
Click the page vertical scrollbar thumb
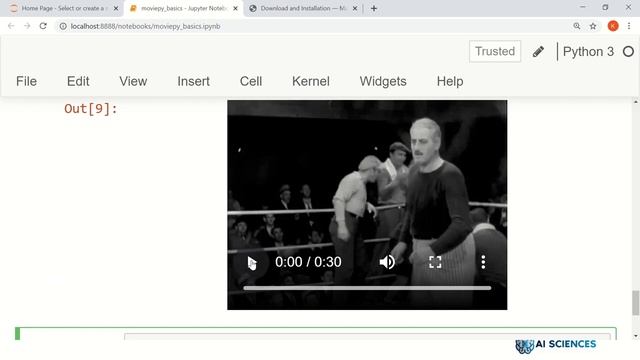[636, 303]
